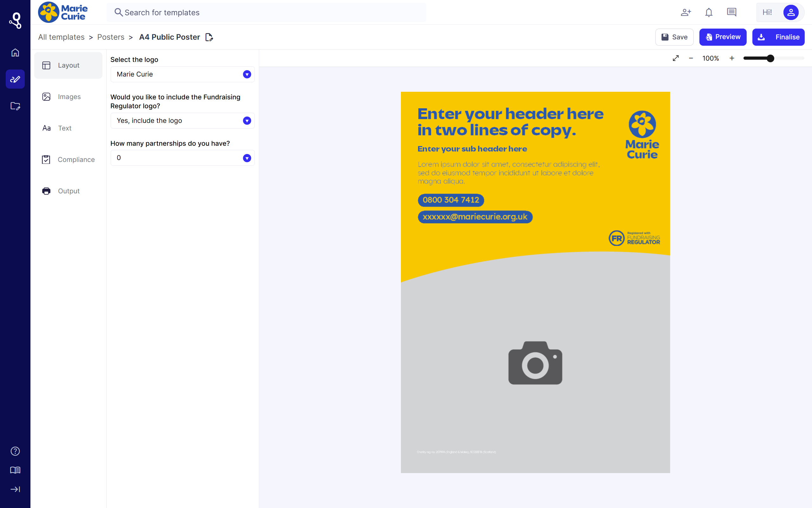Click the 0800 304 7412 phone pill
This screenshot has width=812, height=508.
click(x=451, y=200)
